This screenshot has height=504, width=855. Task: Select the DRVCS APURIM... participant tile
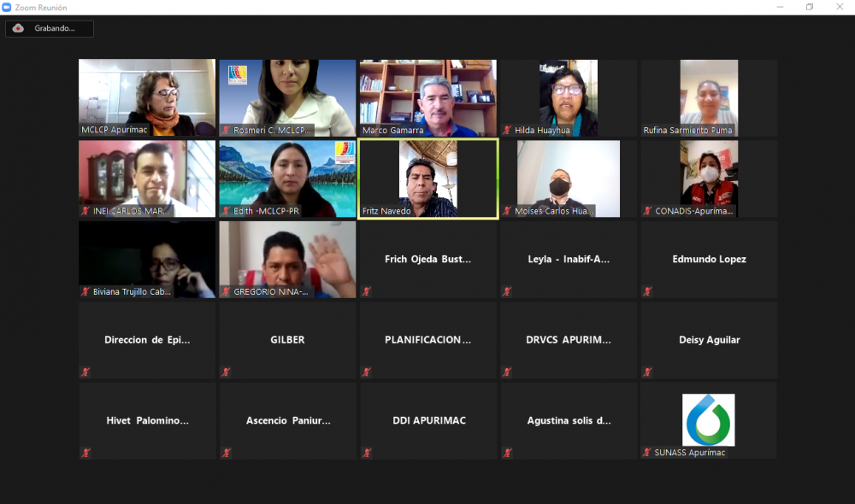[x=568, y=340]
